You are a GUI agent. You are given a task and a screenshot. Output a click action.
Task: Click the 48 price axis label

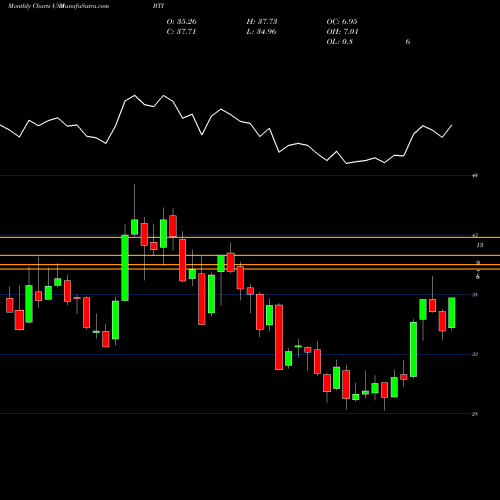[x=475, y=175]
